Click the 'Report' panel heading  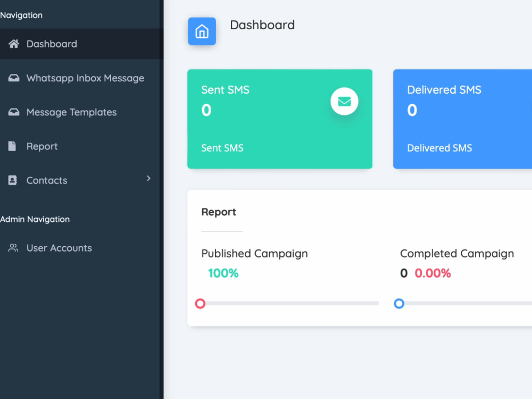(x=219, y=212)
